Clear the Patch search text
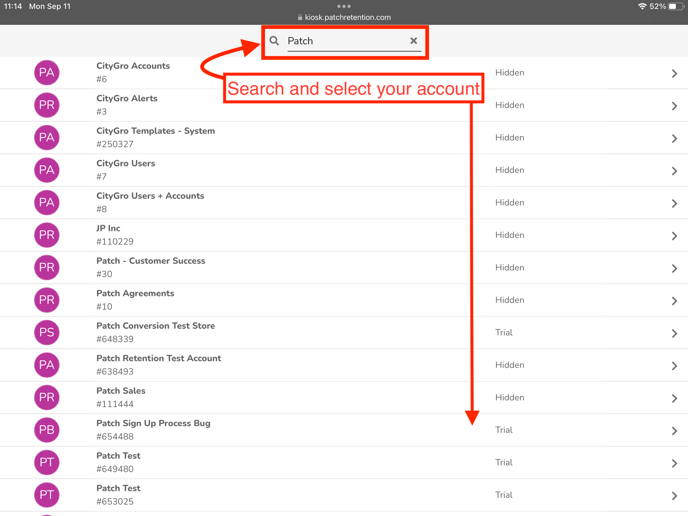Viewport: 688px width, 516px height. point(413,41)
